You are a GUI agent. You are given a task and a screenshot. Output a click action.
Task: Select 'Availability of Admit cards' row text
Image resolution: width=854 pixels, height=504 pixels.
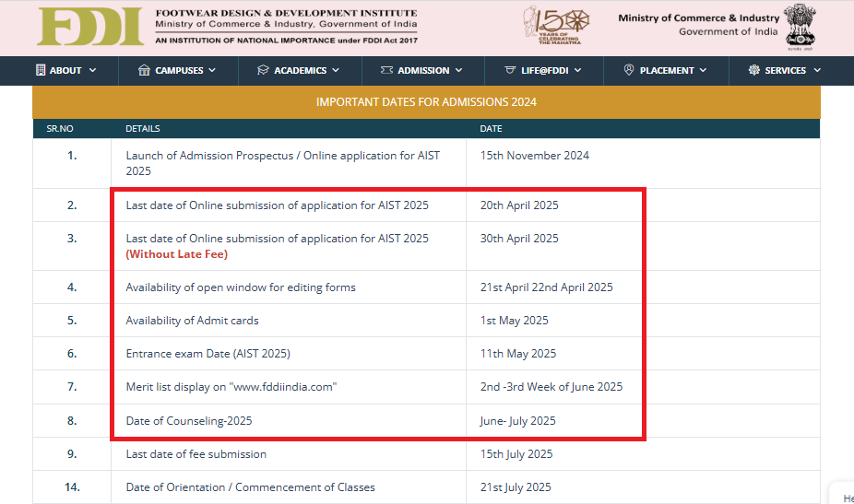[192, 321]
